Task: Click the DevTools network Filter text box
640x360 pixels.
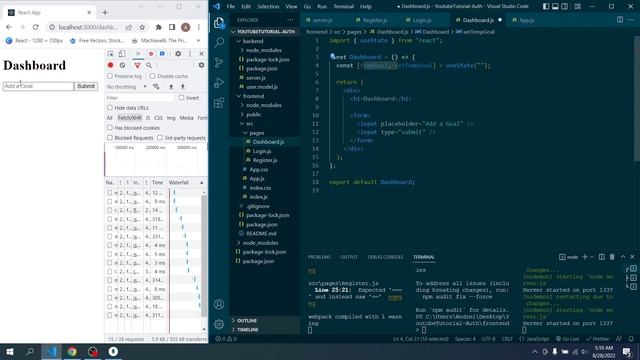Action: [140, 98]
